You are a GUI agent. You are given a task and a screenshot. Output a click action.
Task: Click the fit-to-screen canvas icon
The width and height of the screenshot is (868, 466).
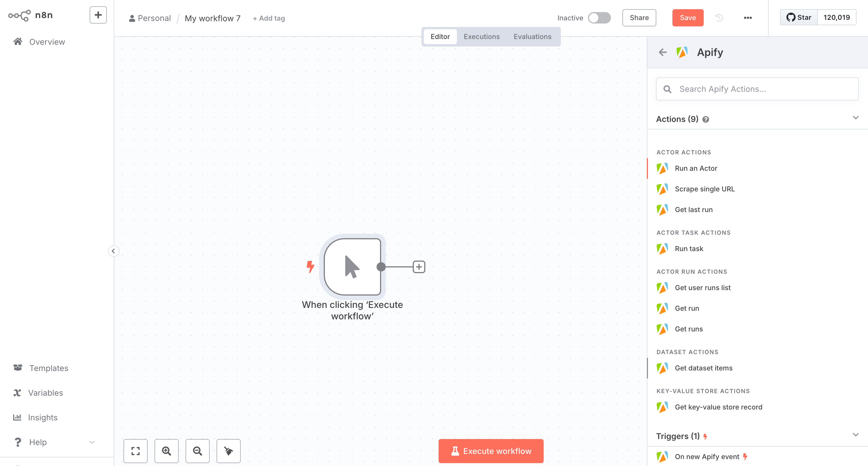[136, 451]
